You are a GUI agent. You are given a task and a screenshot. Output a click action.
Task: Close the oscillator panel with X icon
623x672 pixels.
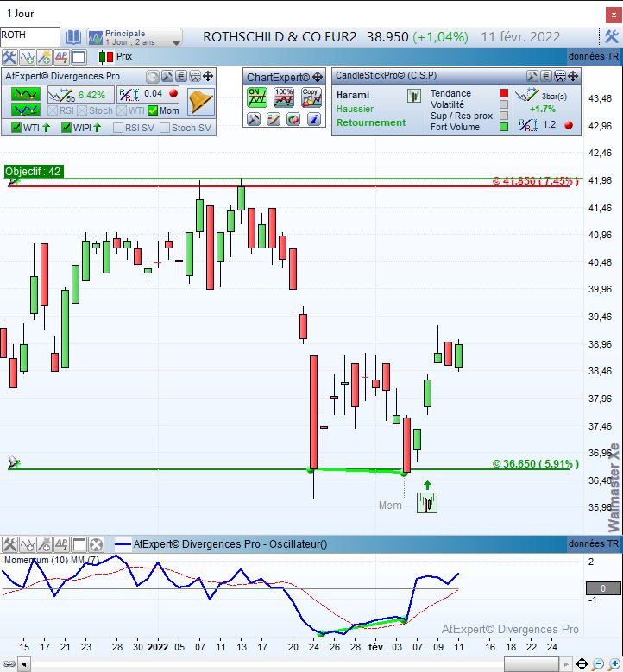point(97,544)
